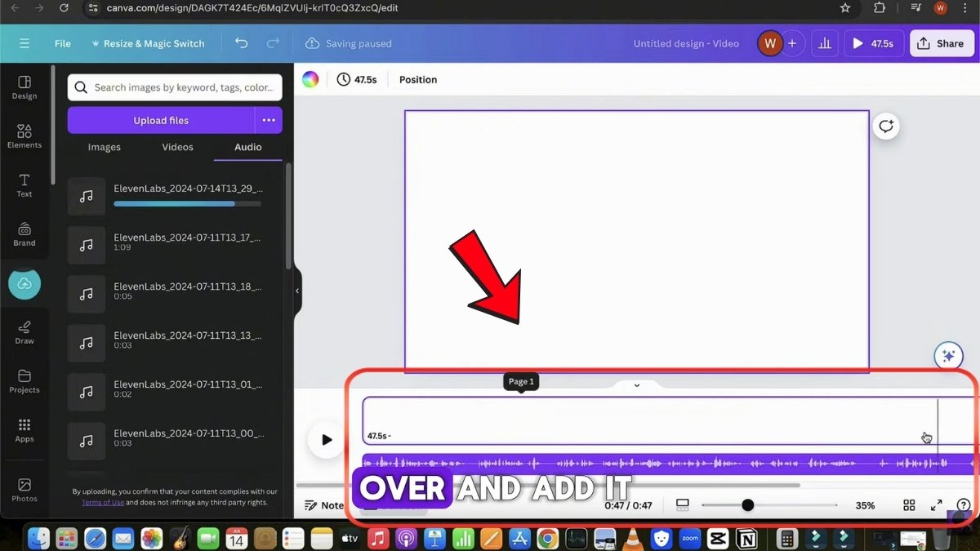The height and width of the screenshot is (551, 980).
Task: Open the Design panel in sidebar
Action: [24, 87]
